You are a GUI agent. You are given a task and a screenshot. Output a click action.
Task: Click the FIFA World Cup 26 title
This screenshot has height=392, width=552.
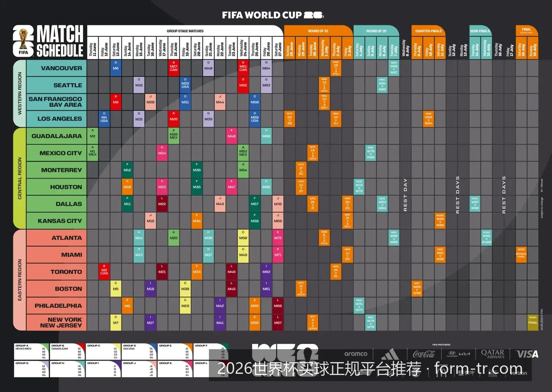click(x=273, y=15)
